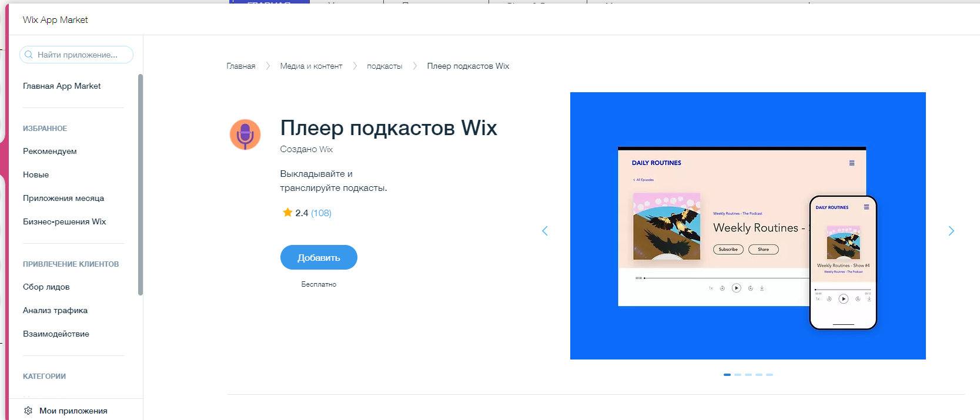This screenshot has width=980, height=420.
Task: Click the first carousel indicator dot
Action: coord(727,374)
